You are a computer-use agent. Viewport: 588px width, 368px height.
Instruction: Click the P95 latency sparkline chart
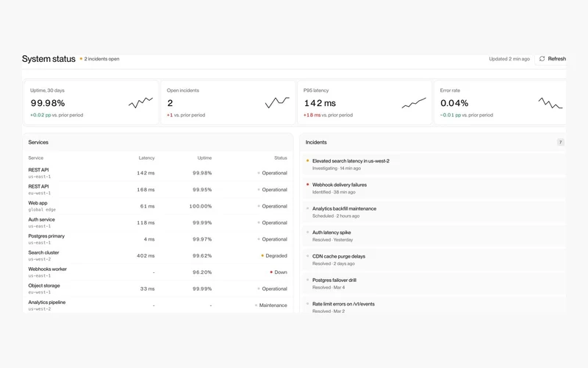click(414, 102)
